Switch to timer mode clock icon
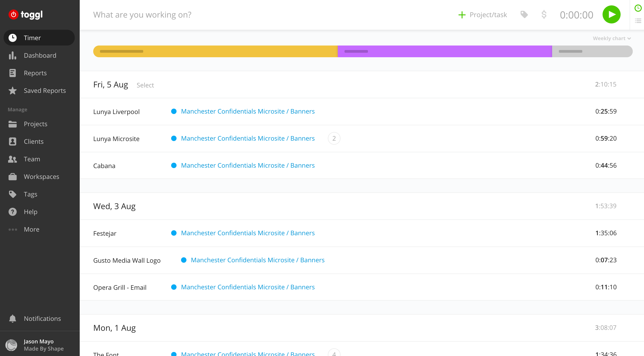Image resolution: width=644 pixels, height=356 pixels. [638, 8]
